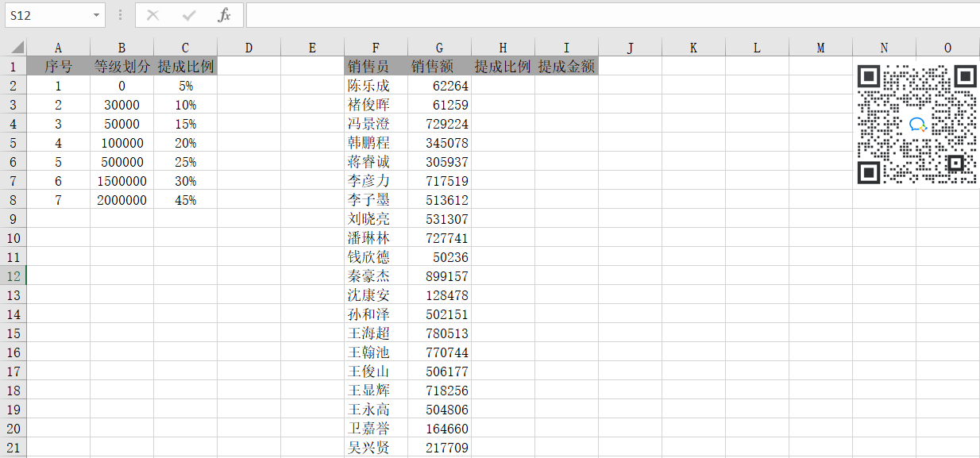Click cell containing 2000000
Screen dimensions: 980x458
tap(122, 200)
